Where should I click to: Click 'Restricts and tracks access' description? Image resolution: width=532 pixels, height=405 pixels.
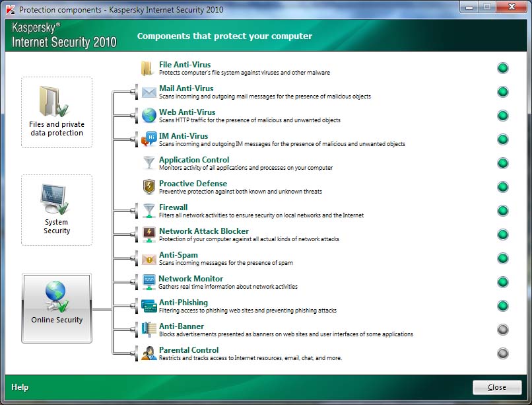tap(250, 358)
